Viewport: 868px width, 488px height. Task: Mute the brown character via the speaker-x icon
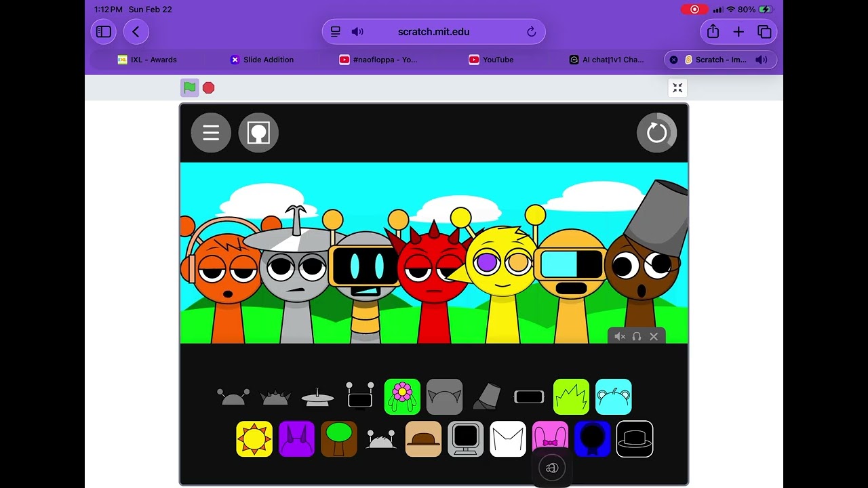pyautogui.click(x=619, y=336)
